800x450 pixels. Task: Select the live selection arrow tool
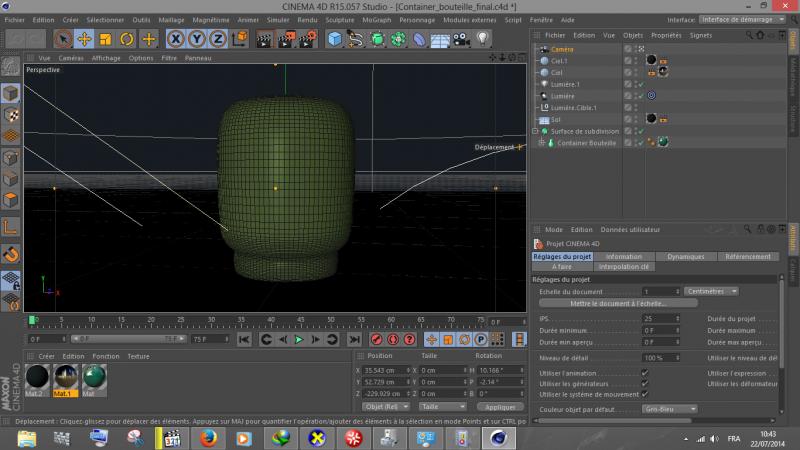[x=63, y=39]
